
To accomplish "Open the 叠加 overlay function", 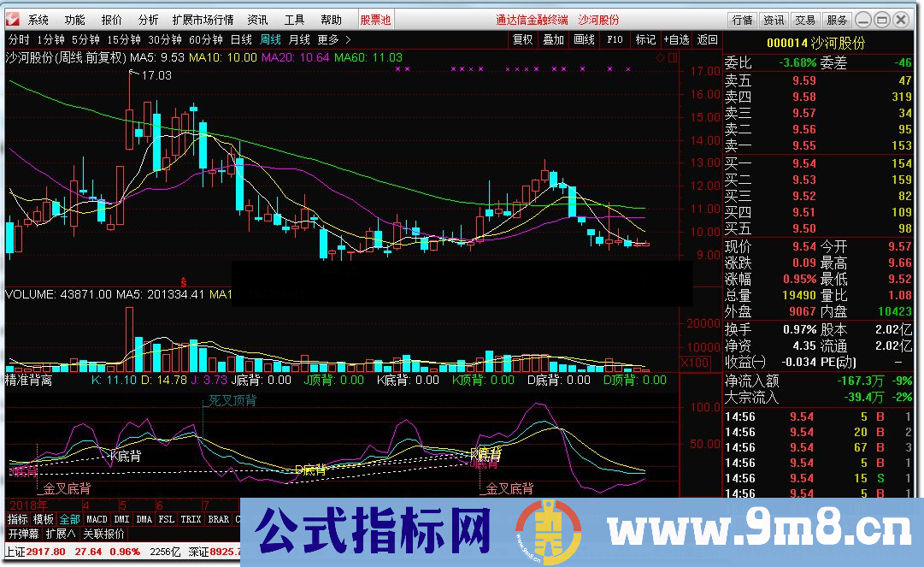I will (553, 38).
